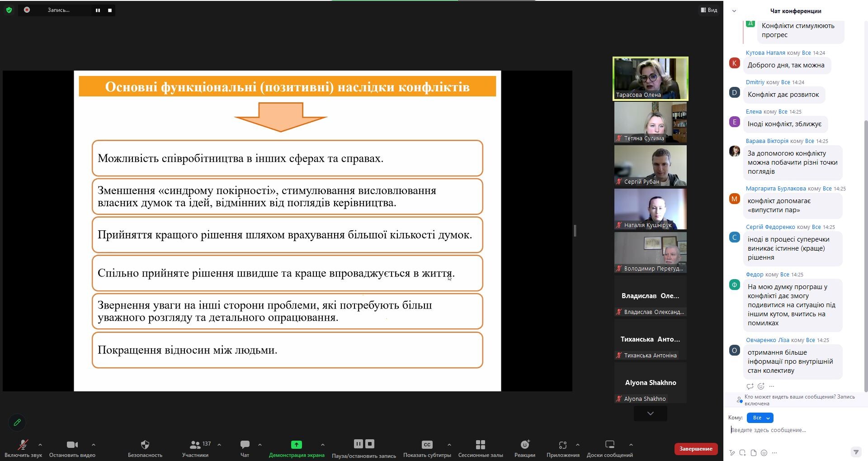Image resolution: width=868 pixels, height=461 pixels.
Task: Stop the recording at the top bar
Action: click(x=110, y=10)
